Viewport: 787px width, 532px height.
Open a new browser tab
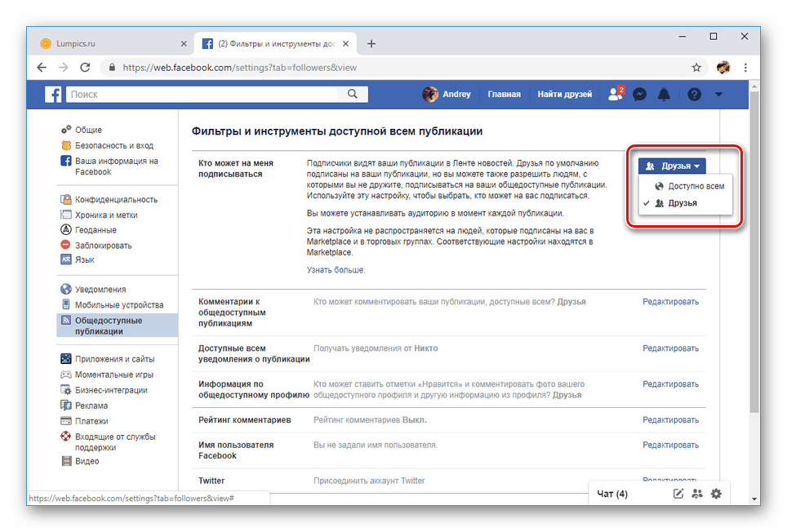coord(371,43)
